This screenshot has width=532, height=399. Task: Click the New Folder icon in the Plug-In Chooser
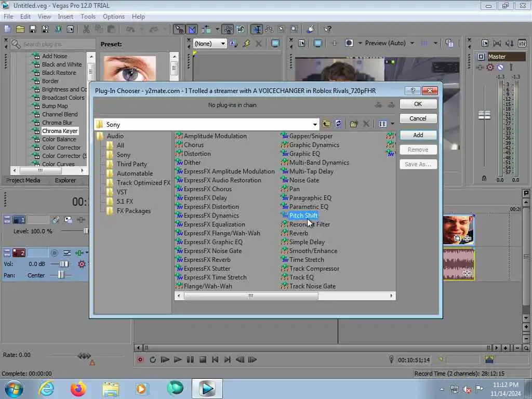coord(353,124)
